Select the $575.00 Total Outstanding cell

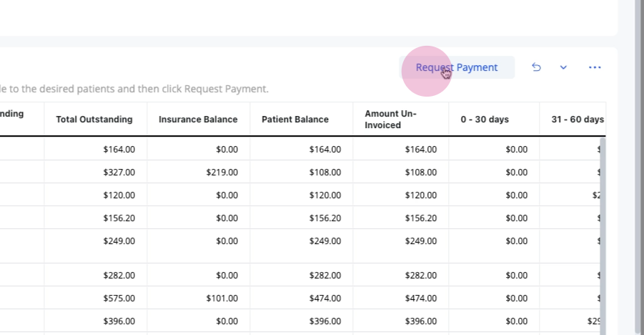[x=96, y=298]
